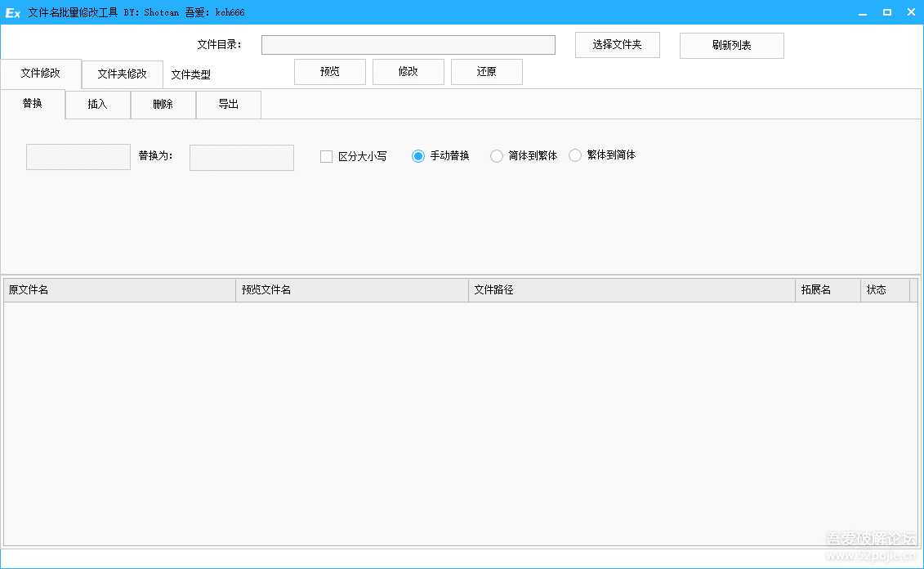924x569 pixels.
Task: Click the 还原 button to restore names
Action: 486,72
